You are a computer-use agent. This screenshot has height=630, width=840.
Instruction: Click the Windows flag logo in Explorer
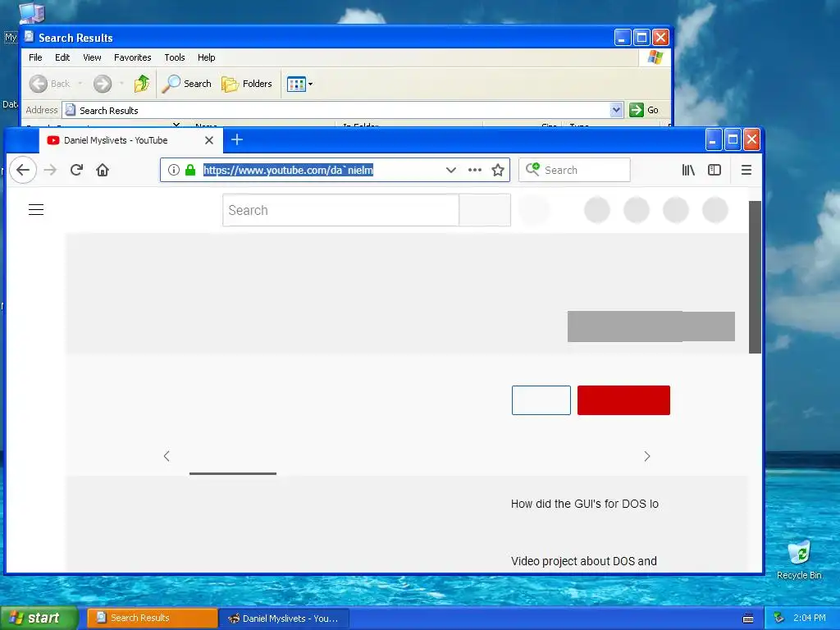tap(655, 57)
